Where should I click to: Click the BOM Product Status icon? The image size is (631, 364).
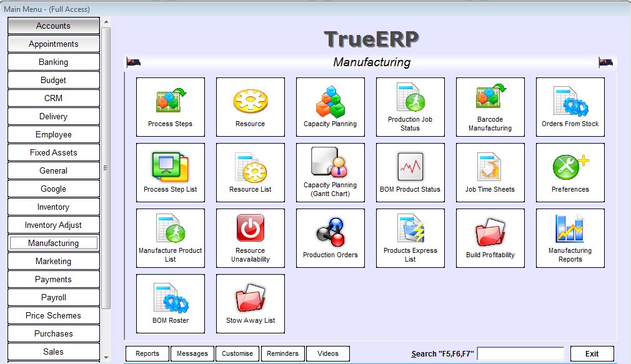click(410, 172)
